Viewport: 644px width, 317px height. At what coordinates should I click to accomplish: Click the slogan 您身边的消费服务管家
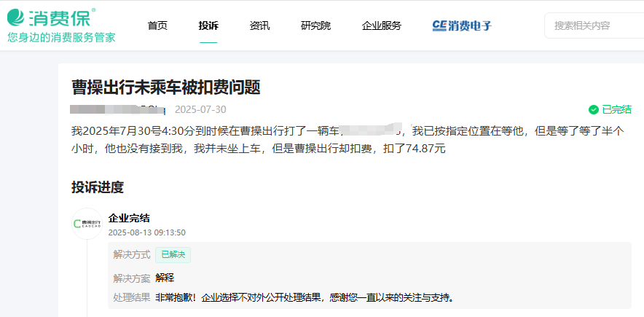62,37
